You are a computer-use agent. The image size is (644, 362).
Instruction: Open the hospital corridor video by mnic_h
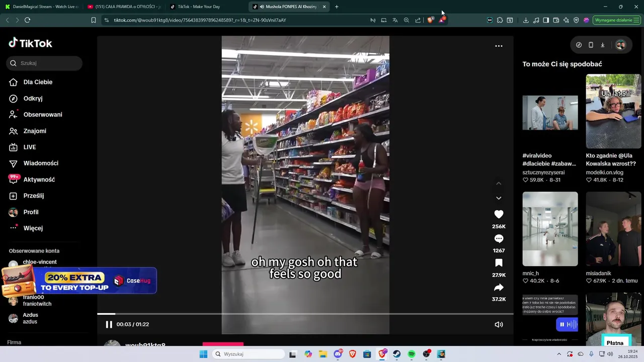point(550,229)
